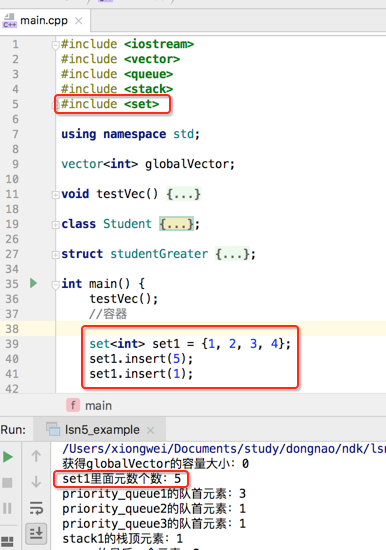The image size is (386, 550).
Task: Stop the running process button
Action: coord(7,483)
